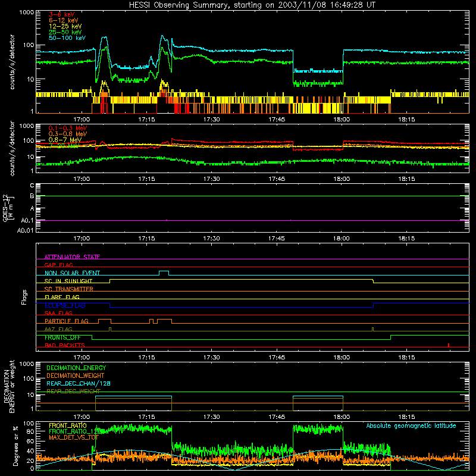The image size is (476, 476).
Task: Click 18:00 time label under GOES panel
Action: pyautogui.click(x=342, y=239)
